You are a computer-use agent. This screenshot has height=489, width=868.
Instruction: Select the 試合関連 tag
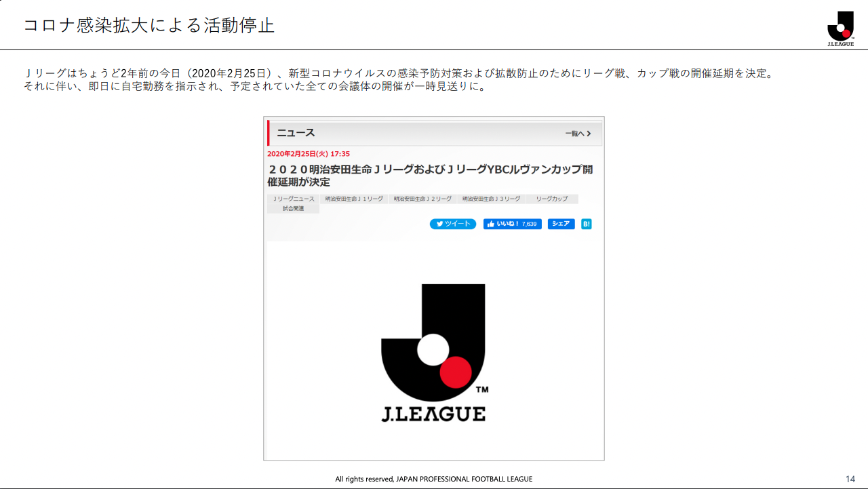click(294, 208)
